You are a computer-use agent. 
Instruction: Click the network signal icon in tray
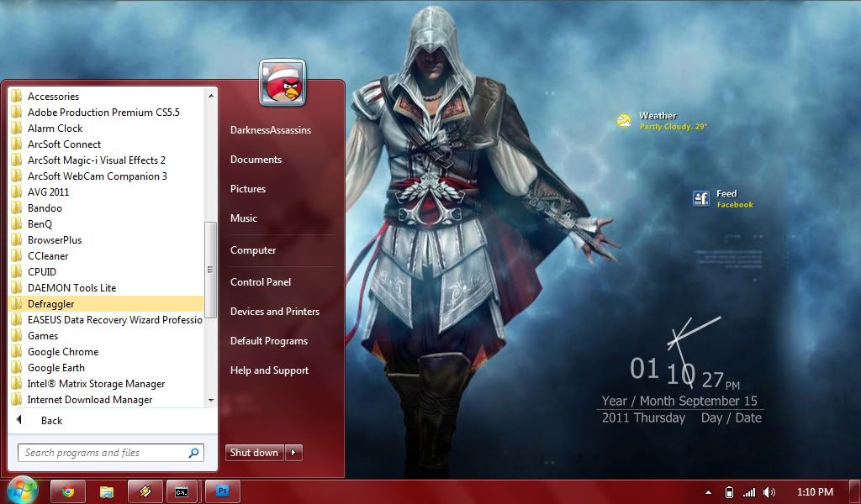coord(748,492)
